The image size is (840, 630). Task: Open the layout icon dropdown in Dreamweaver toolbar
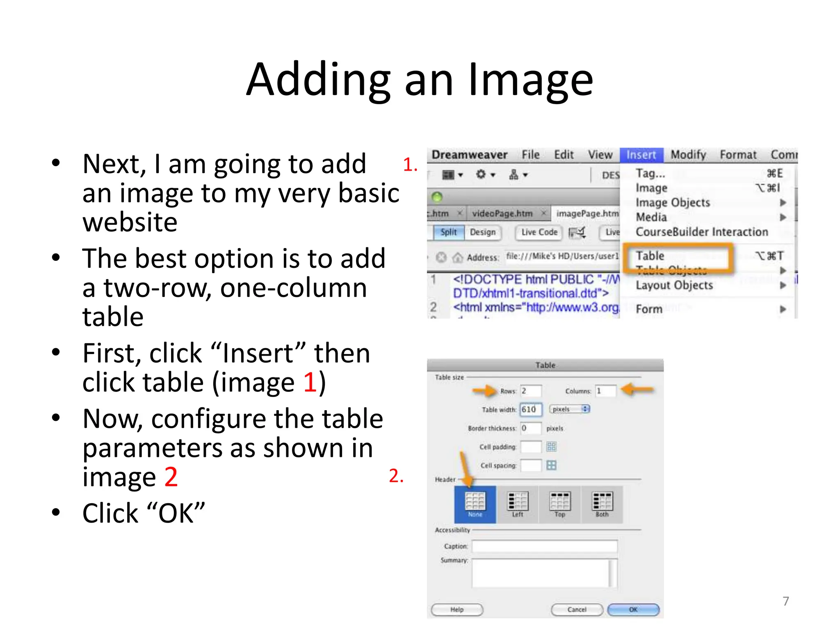(452, 175)
